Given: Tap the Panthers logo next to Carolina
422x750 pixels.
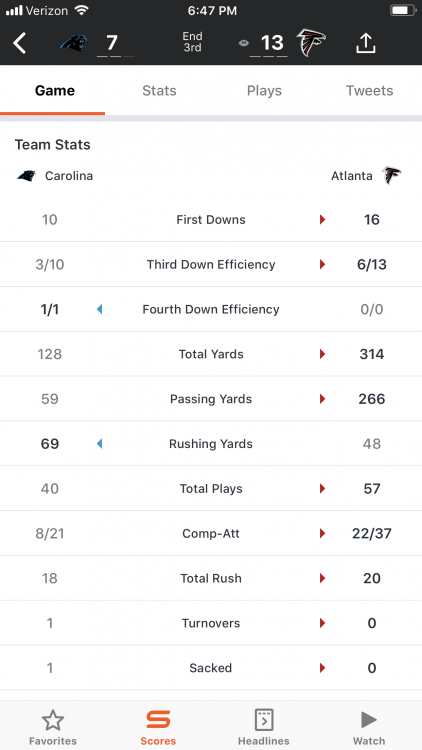Looking at the screenshot, I should pyautogui.click(x=26, y=176).
